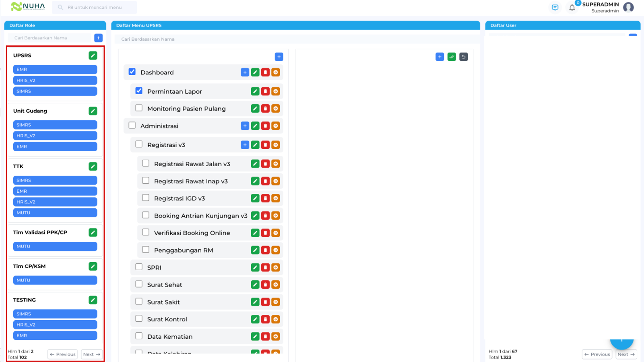Uncheck the Dashboard checkbox
This screenshot has width=644, height=362.
pos(132,72)
